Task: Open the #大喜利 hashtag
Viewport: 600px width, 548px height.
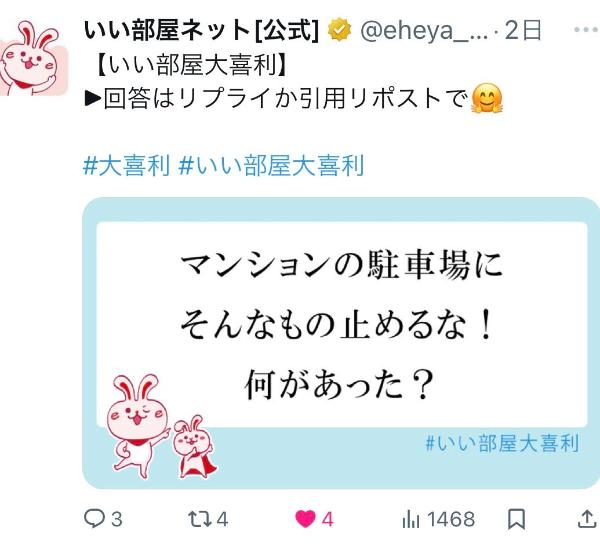Action: tap(127, 165)
